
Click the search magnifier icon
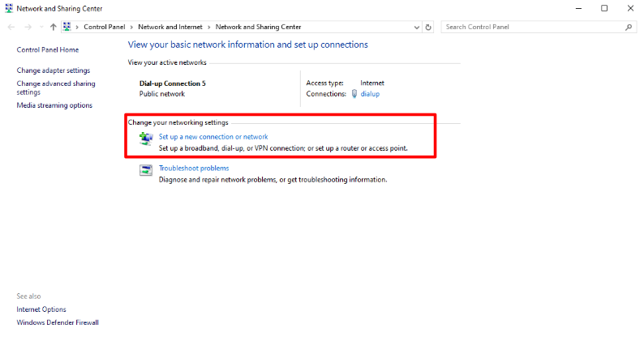[x=629, y=27]
